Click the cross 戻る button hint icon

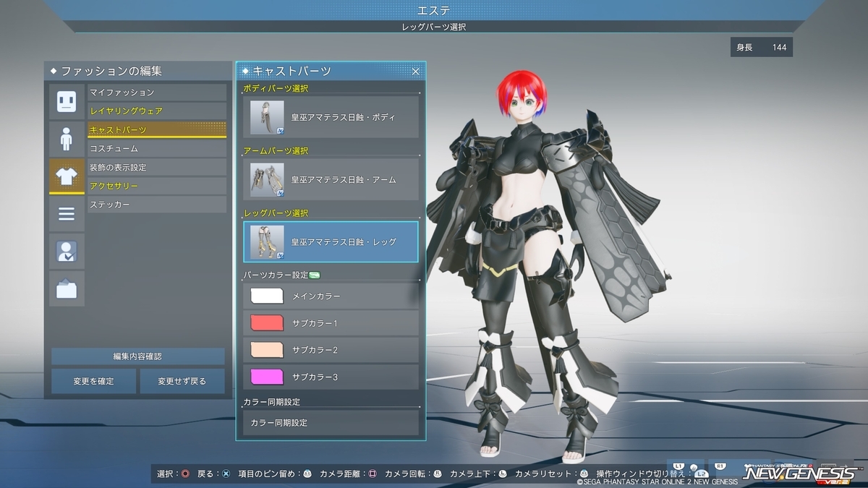pos(226,474)
